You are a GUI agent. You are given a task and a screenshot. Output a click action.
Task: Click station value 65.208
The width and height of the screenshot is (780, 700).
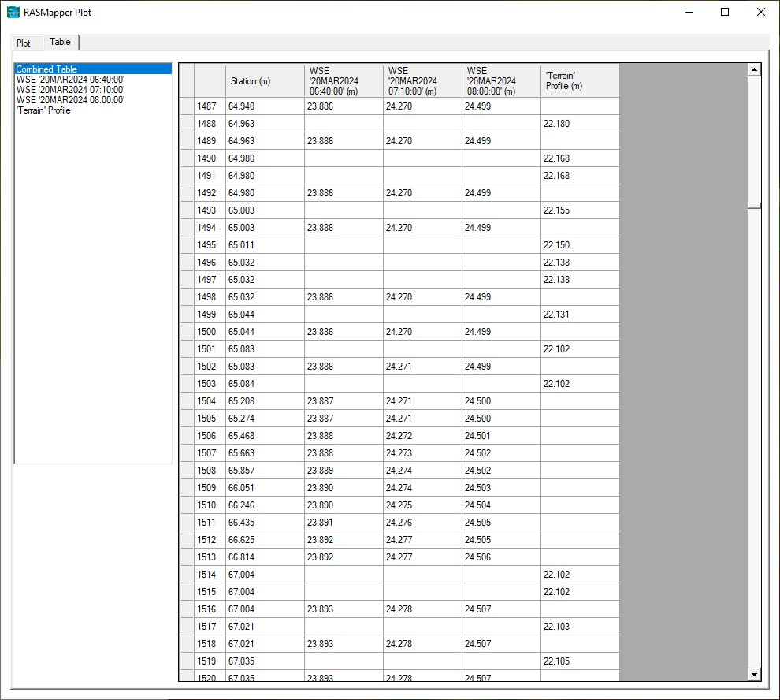click(265, 400)
